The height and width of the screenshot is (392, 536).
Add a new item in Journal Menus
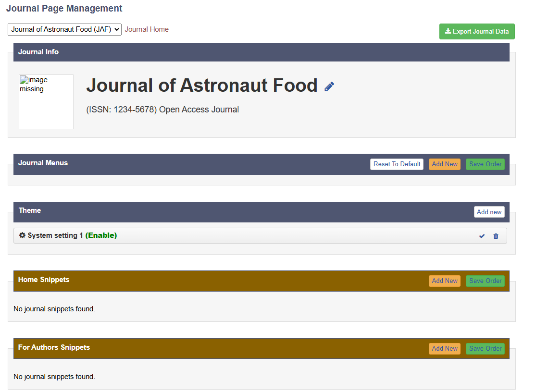444,164
